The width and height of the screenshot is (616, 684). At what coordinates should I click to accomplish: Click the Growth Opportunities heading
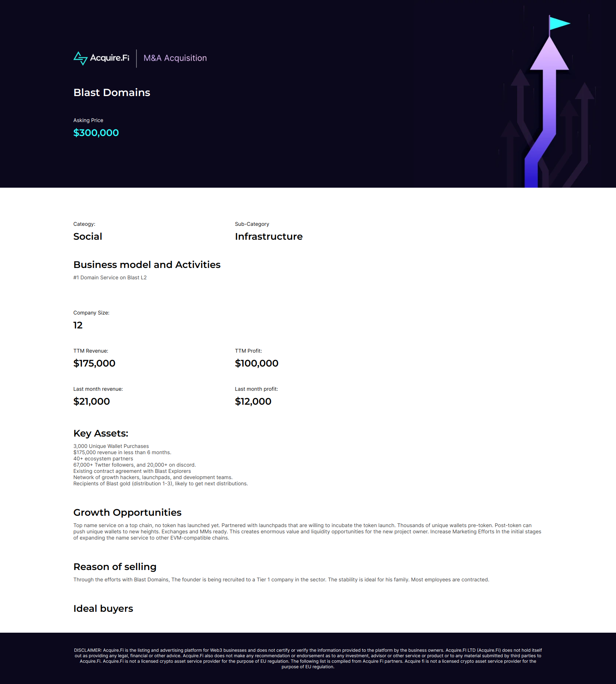(127, 512)
